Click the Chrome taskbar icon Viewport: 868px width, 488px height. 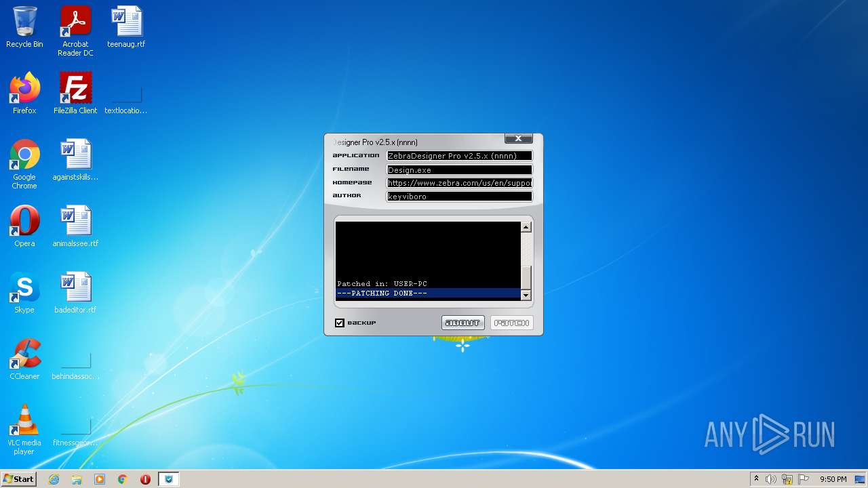pyautogui.click(x=123, y=479)
